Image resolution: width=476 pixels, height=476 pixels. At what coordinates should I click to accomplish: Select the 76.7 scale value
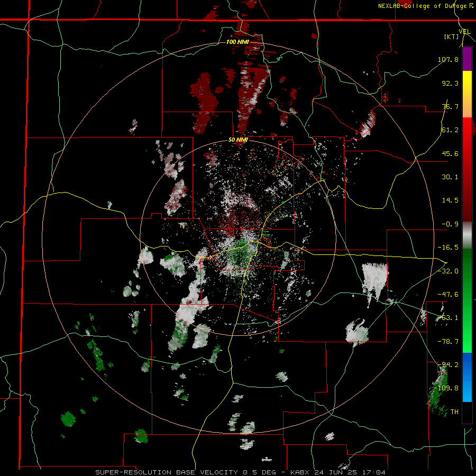pos(450,106)
